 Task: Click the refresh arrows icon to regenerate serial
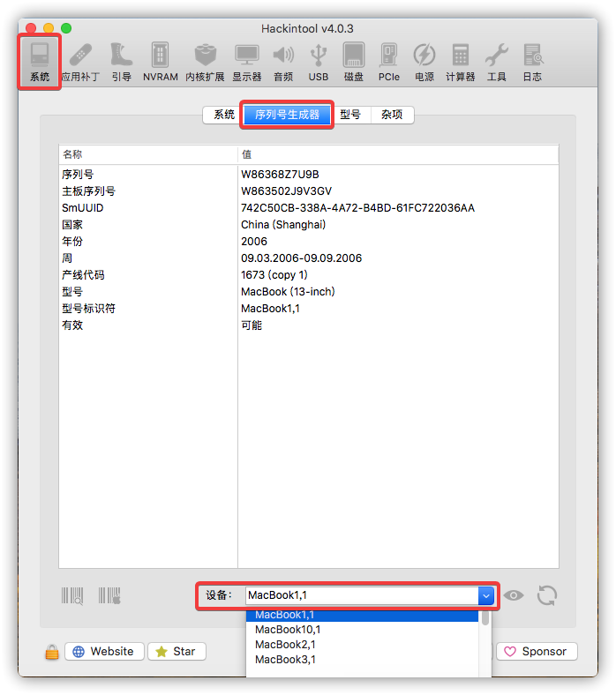point(547,595)
